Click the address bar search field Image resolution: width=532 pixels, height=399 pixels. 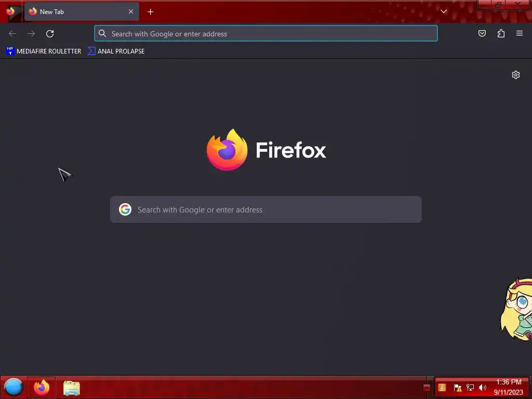tap(266, 34)
